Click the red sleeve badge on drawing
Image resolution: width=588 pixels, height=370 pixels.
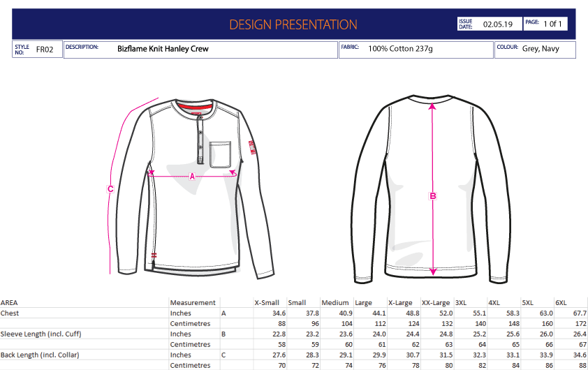coord(252,147)
